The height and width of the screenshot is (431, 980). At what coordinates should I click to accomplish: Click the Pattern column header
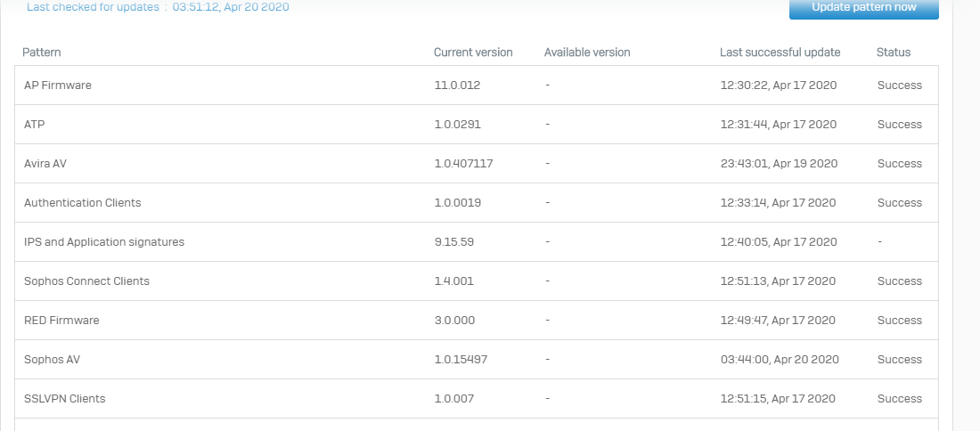pos(42,53)
